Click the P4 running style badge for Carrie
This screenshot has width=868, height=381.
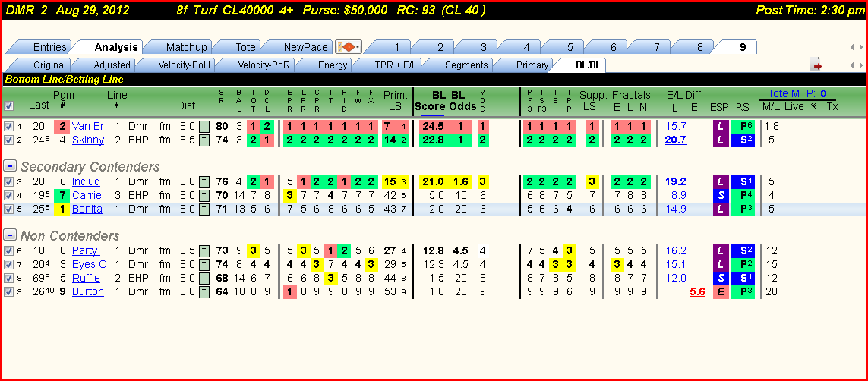(744, 195)
